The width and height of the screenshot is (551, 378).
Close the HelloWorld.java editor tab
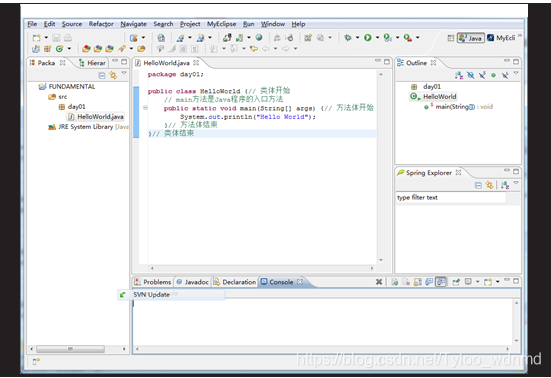point(196,63)
